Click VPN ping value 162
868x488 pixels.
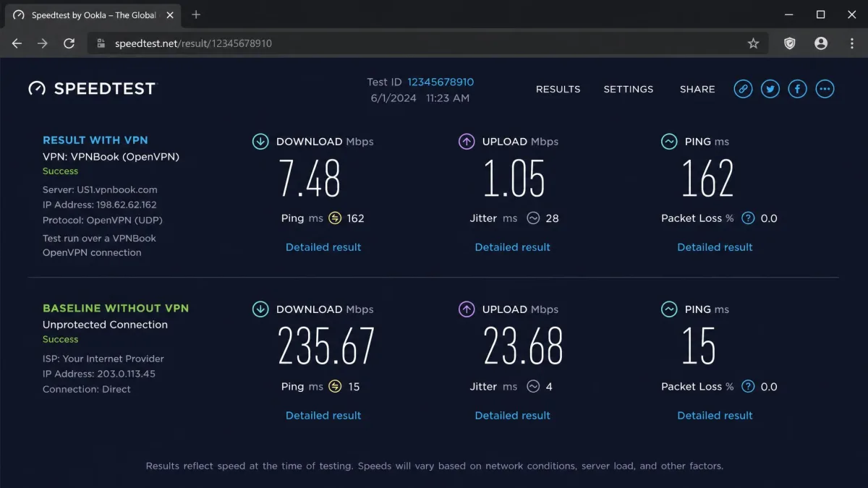(707, 179)
